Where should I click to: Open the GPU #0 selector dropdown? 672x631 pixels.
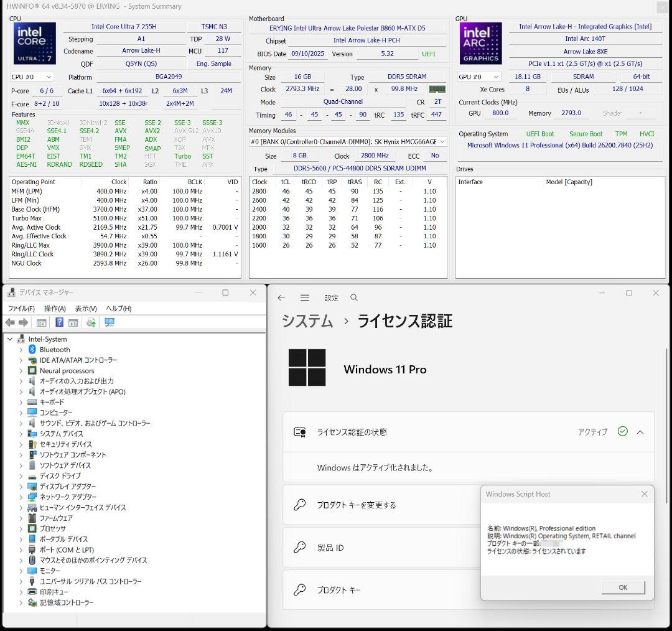click(479, 77)
